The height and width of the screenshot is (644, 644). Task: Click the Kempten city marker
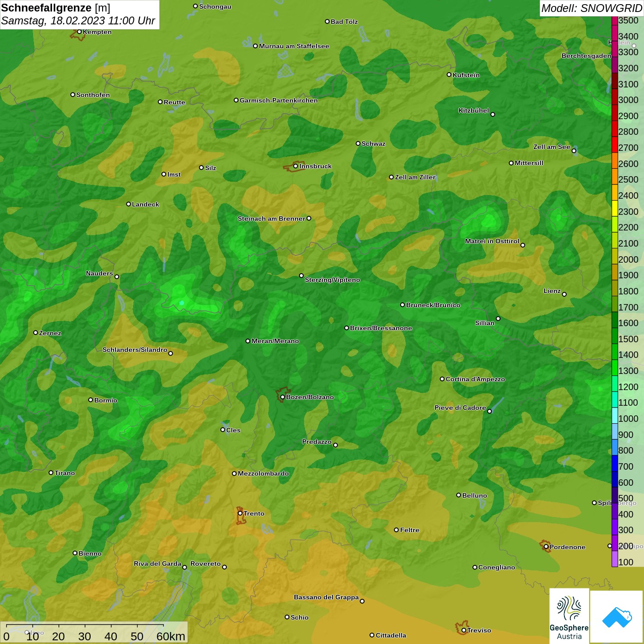pos(79,32)
